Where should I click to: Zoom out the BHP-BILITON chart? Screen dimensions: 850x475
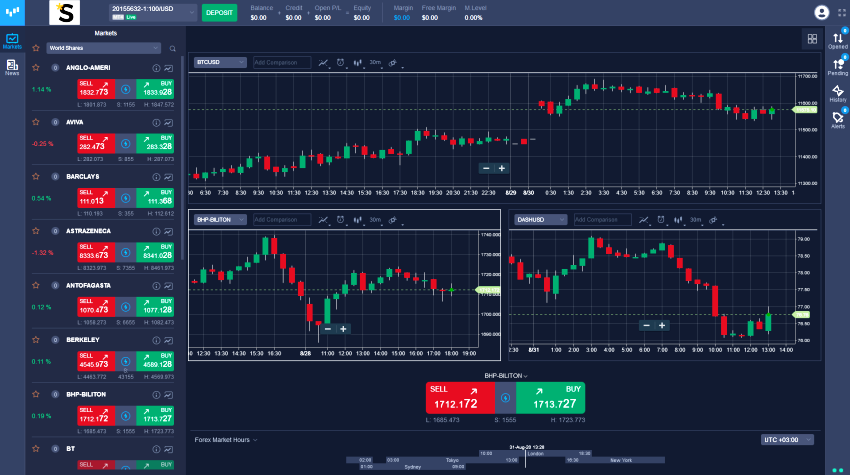(x=327, y=329)
